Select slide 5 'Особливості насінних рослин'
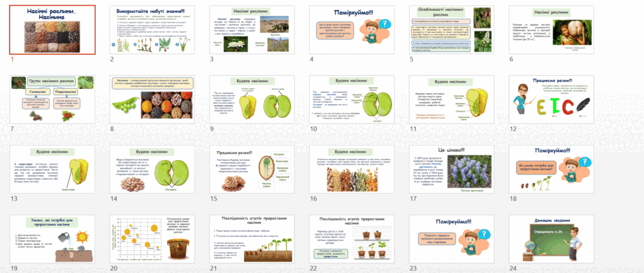The height and width of the screenshot is (273, 644). coord(451,30)
